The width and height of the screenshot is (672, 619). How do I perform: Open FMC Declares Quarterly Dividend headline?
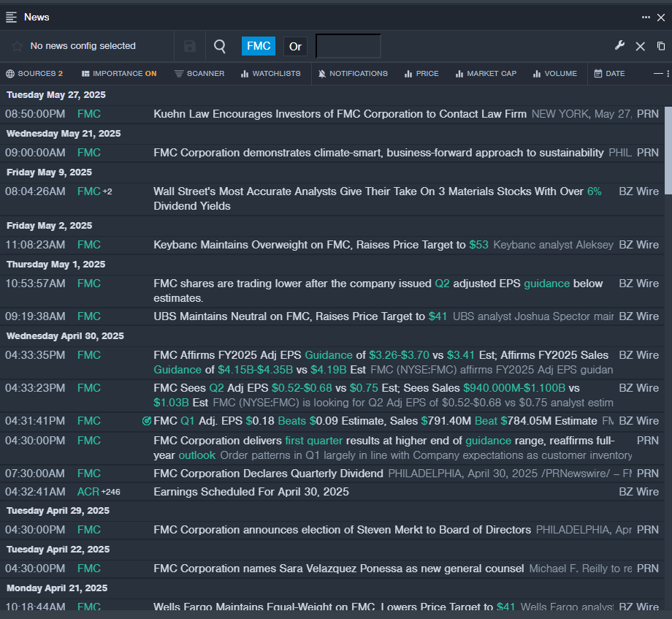(268, 474)
